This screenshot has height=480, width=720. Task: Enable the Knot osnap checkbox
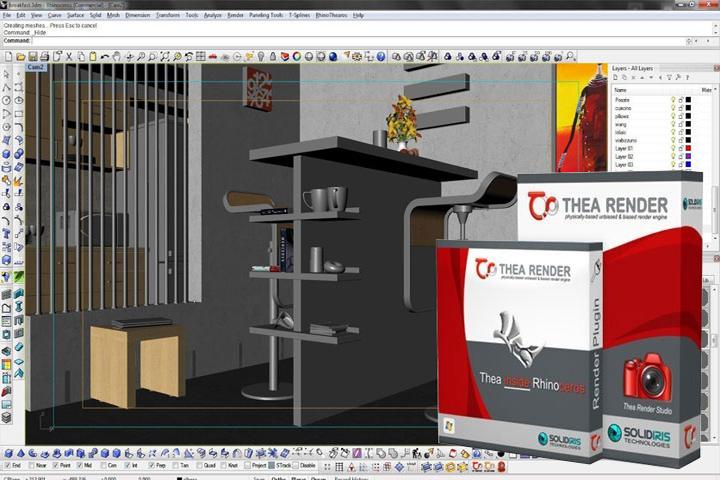tap(224, 466)
